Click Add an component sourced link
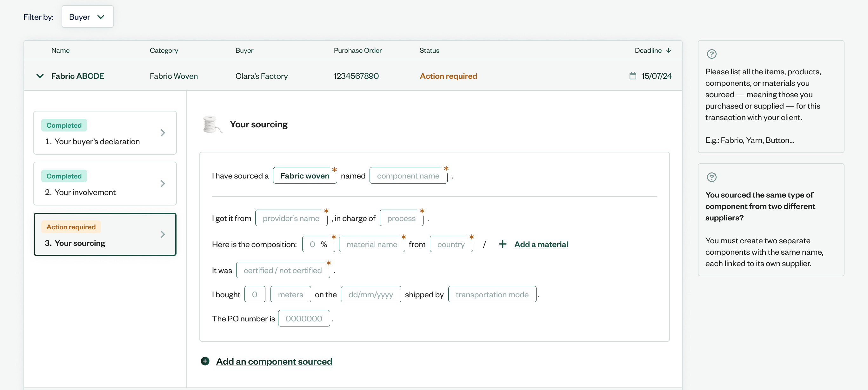 274,361
